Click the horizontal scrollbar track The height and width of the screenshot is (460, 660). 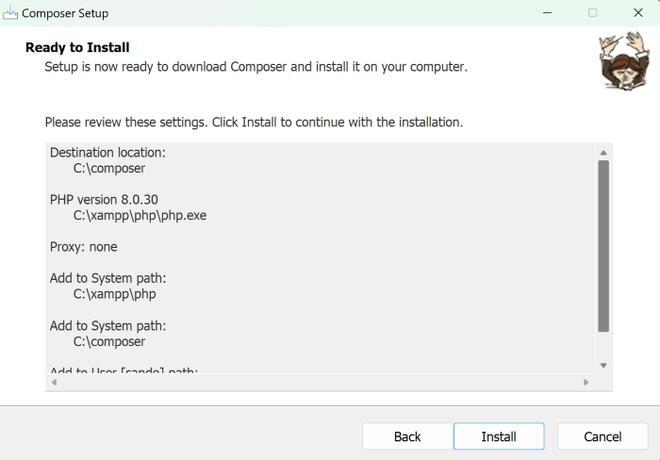320,382
